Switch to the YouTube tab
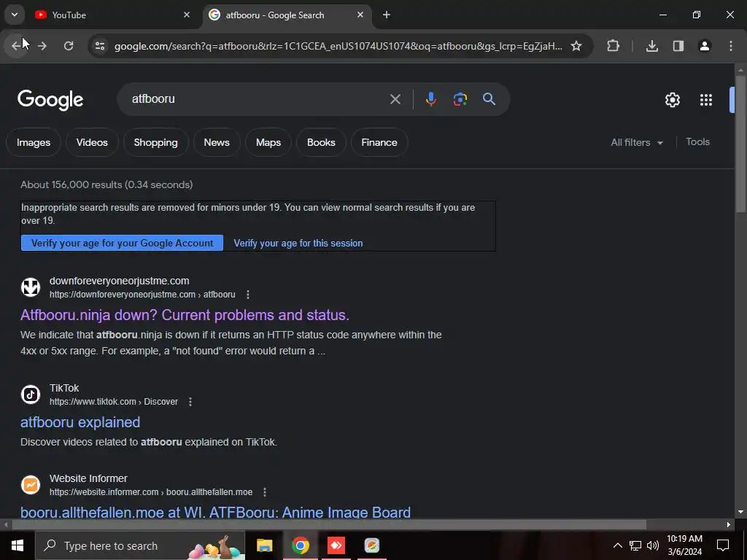Image resolution: width=747 pixels, height=560 pixels. click(x=111, y=15)
